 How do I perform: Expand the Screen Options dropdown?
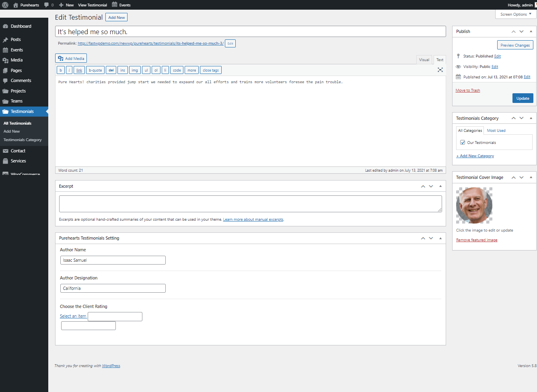coord(516,14)
